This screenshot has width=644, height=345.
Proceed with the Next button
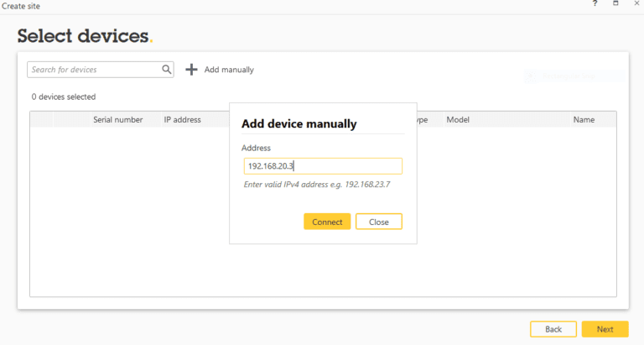tap(605, 329)
